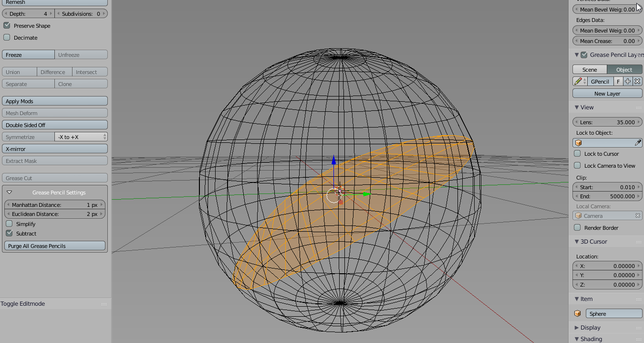Viewport: 644px width, 343px height.
Task: Collapse the Item panel
Action: [x=577, y=299]
